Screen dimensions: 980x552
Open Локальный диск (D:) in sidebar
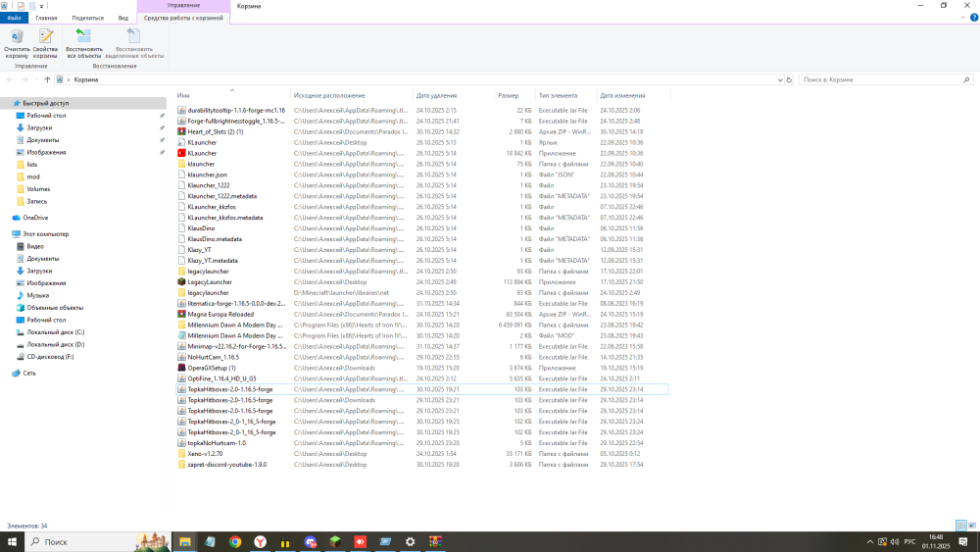pyautogui.click(x=55, y=344)
